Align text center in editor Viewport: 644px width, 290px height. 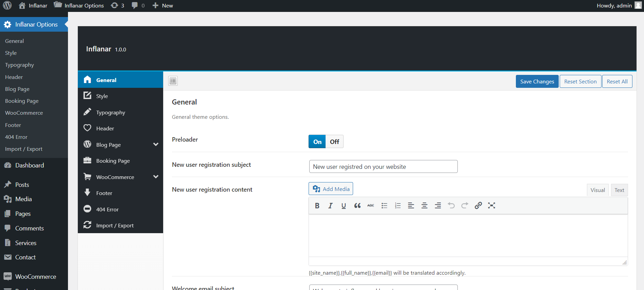pyautogui.click(x=424, y=206)
